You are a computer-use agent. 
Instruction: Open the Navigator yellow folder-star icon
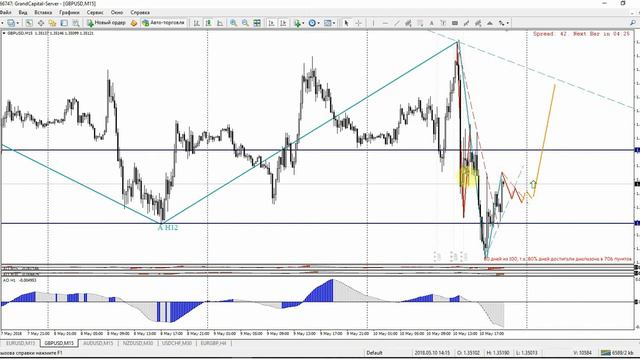[x=52, y=23]
